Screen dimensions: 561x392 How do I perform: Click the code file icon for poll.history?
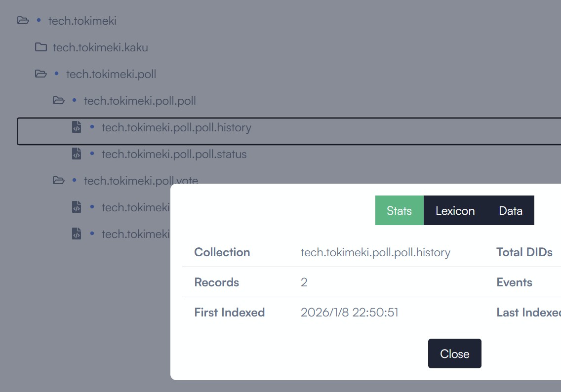pos(76,127)
